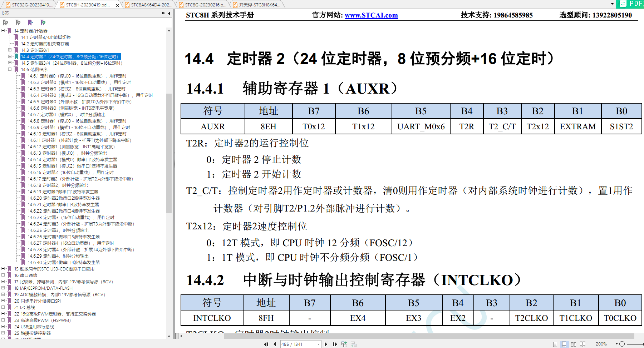Screen dimensions: 644x348
Task: Switch to the STC32G-20230419 tab
Action: pos(29,5)
